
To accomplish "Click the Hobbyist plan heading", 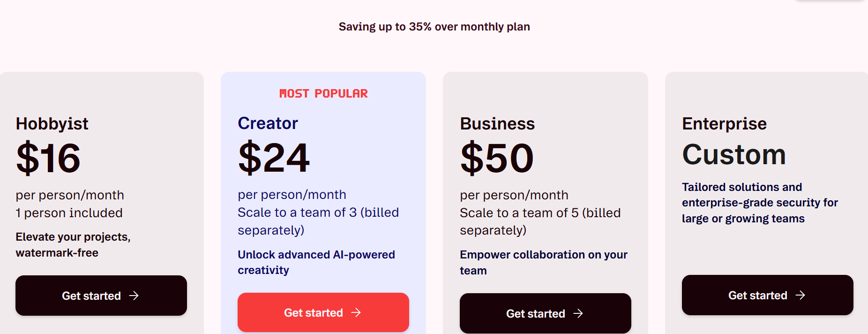I will pyautogui.click(x=52, y=124).
